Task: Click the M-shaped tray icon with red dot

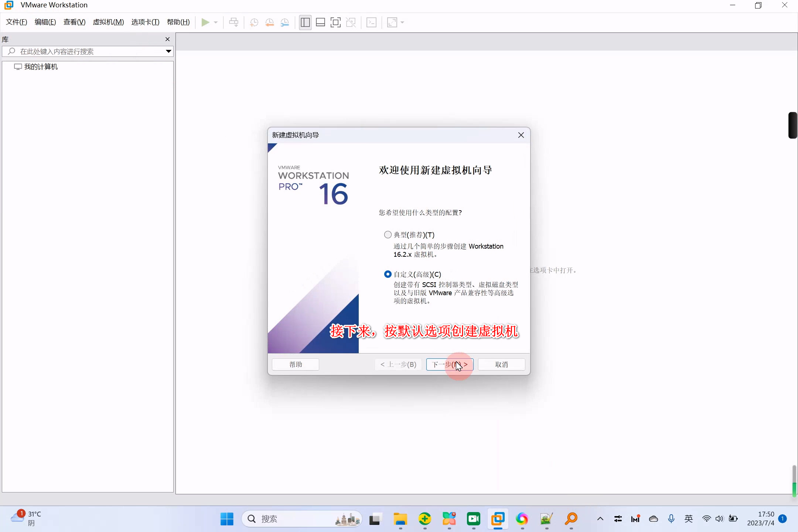Action: [x=635, y=519]
